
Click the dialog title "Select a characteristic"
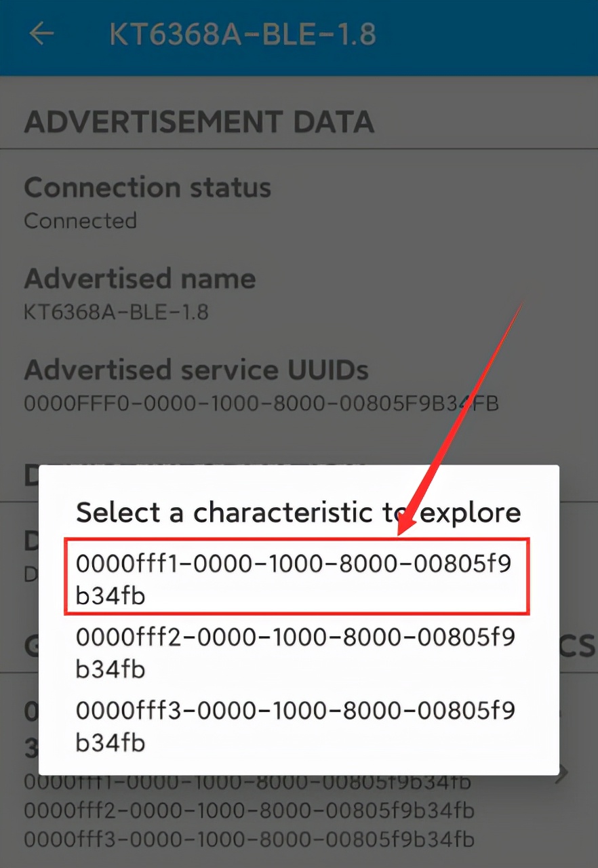[x=298, y=512]
